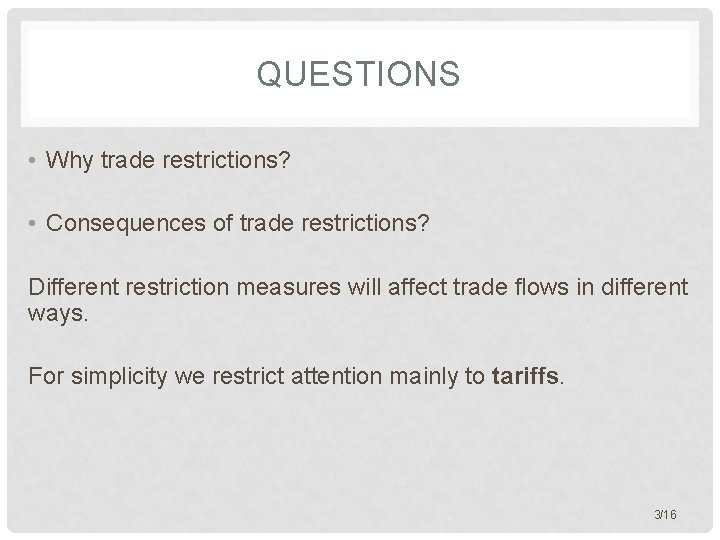Select the word "Consequences" in second bullet

125,224
